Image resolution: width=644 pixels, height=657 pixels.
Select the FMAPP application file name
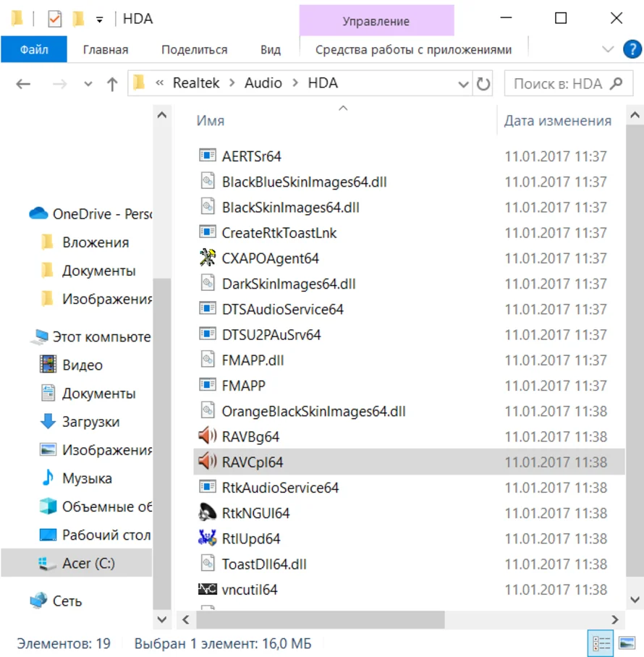coord(243,386)
